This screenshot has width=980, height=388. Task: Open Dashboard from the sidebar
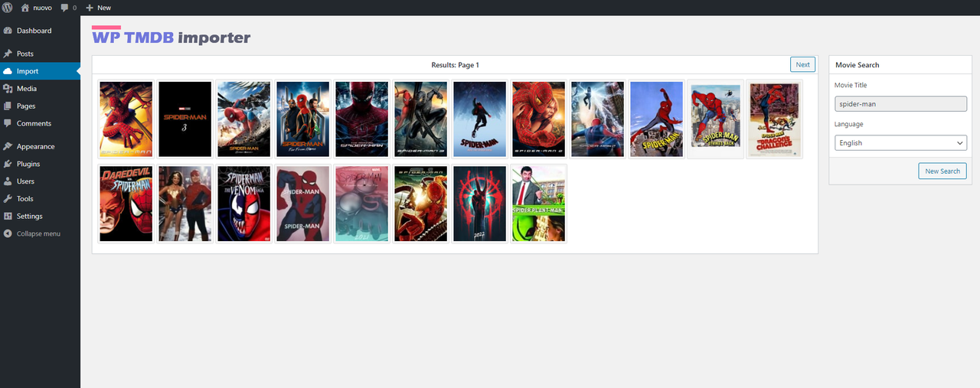pos(34,31)
